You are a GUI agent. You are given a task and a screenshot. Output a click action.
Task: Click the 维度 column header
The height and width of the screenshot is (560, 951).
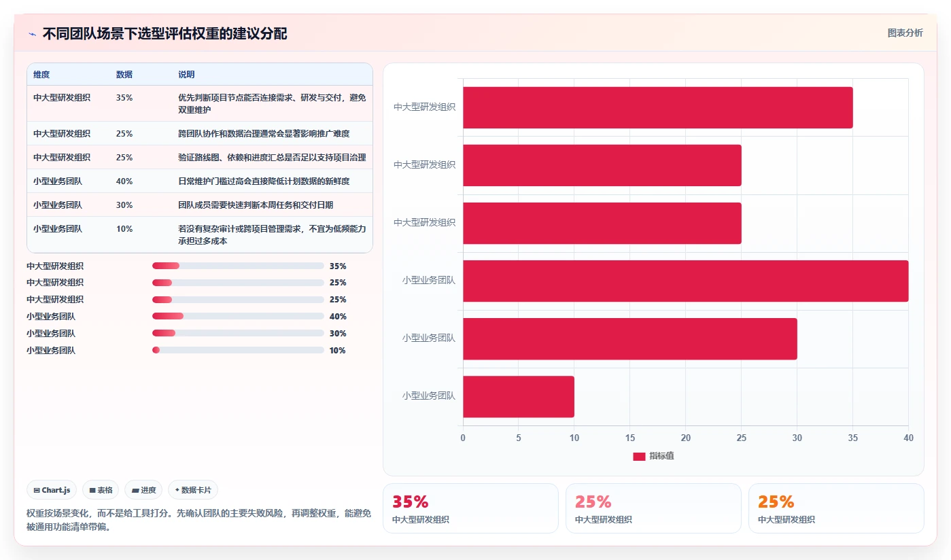tap(41, 75)
